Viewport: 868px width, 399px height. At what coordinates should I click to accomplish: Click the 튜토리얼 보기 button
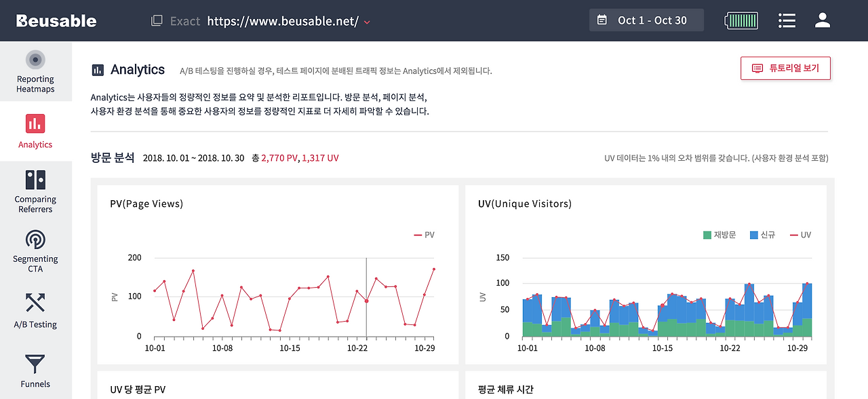click(785, 68)
